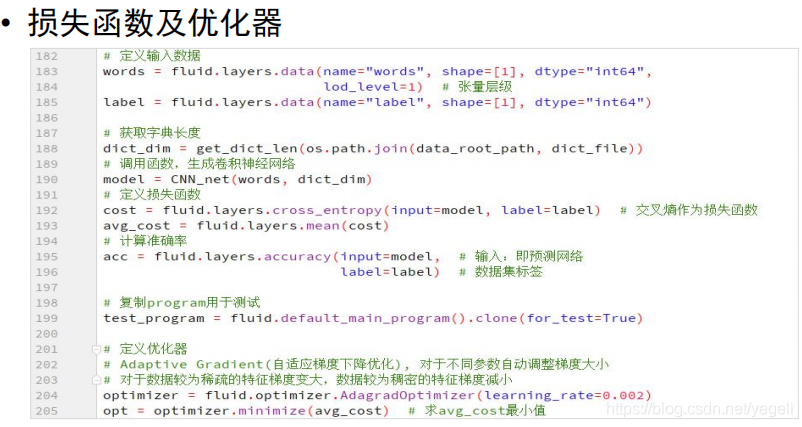Click the comment '# 输入: 即预测网络'
The width and height of the screenshot is (802, 427).
tap(521, 257)
